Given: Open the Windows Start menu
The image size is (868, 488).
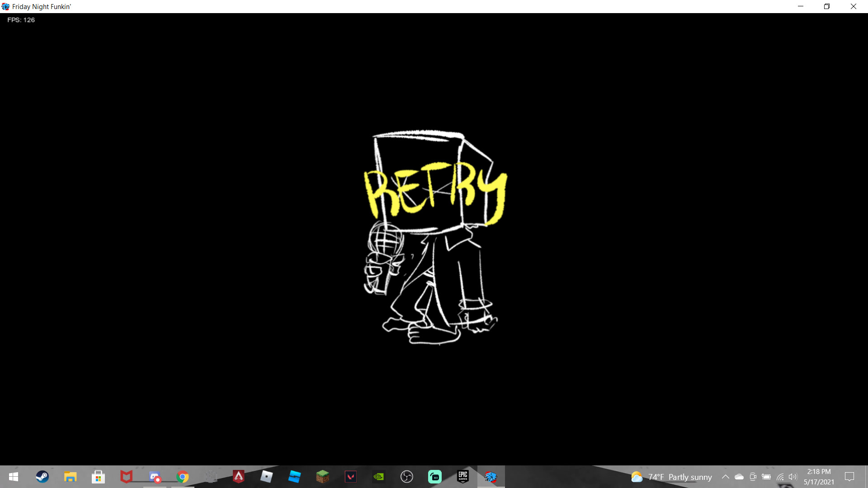Looking at the screenshot, I should (x=13, y=477).
